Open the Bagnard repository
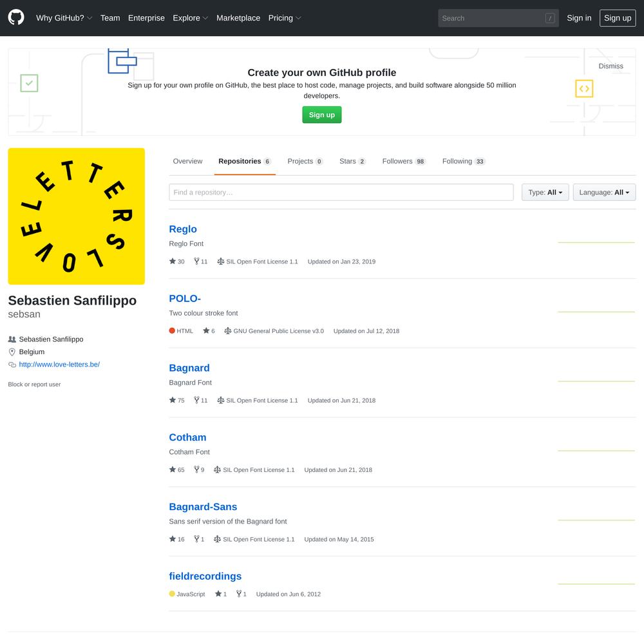 pos(189,368)
